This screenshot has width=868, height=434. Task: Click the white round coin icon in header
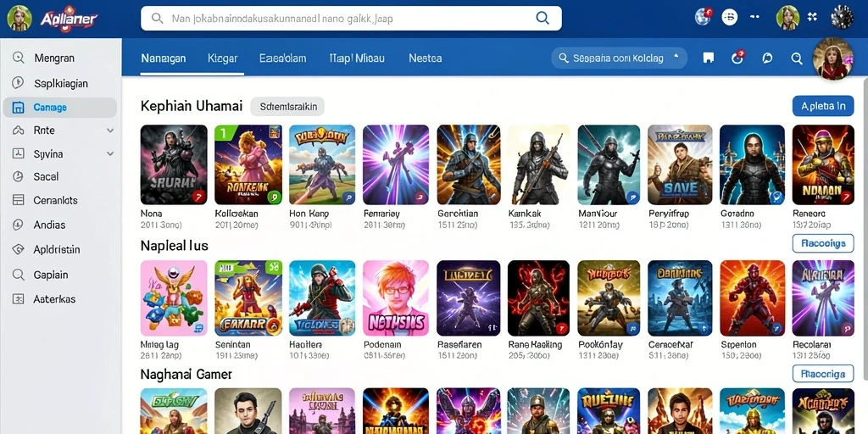click(730, 18)
